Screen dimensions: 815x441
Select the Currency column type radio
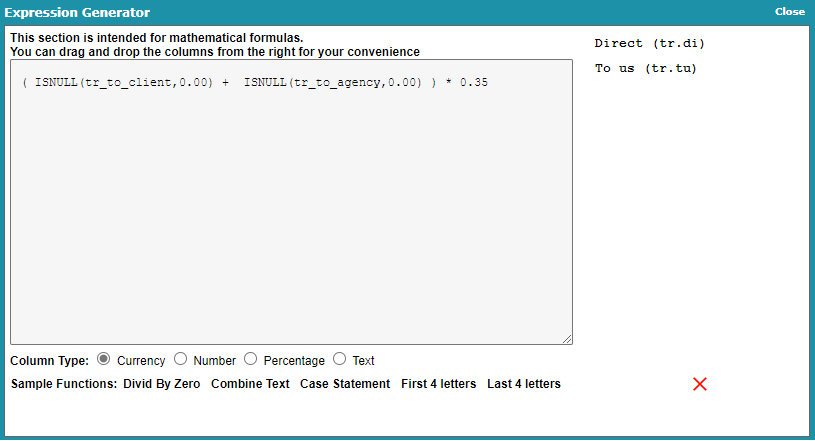103,359
